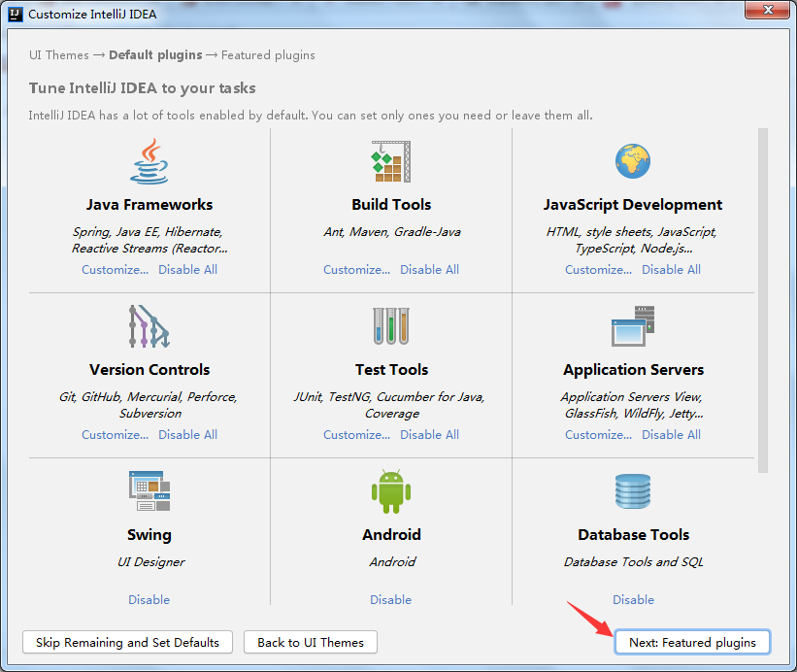Click the Database Tools cylinder icon
Image resolution: width=797 pixels, height=672 pixels.
633,491
